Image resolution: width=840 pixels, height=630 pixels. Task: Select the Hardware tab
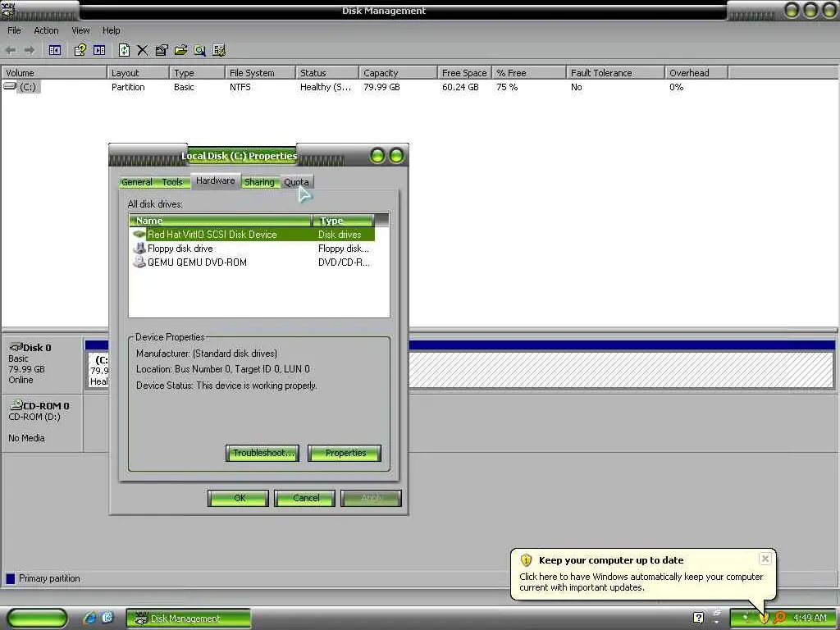pyautogui.click(x=216, y=180)
